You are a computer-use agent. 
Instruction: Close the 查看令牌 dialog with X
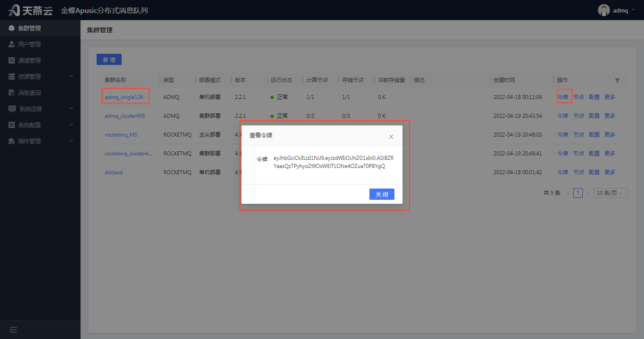pyautogui.click(x=391, y=137)
